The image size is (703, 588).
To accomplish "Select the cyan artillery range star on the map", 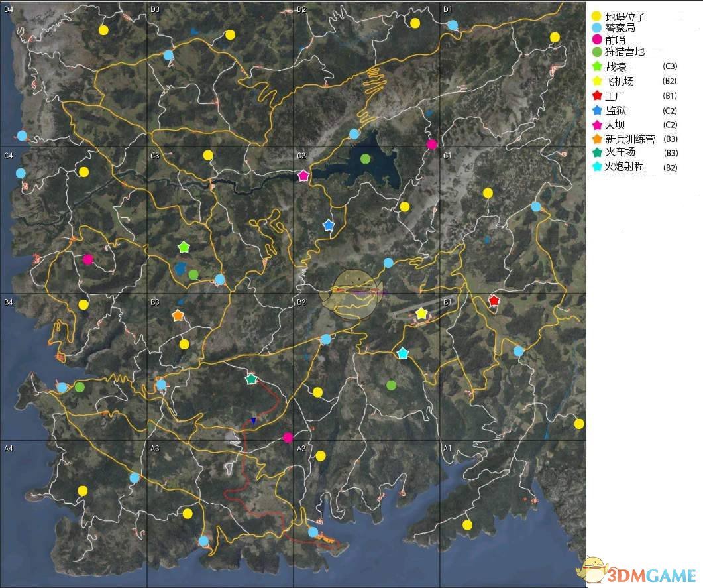I will (403, 353).
